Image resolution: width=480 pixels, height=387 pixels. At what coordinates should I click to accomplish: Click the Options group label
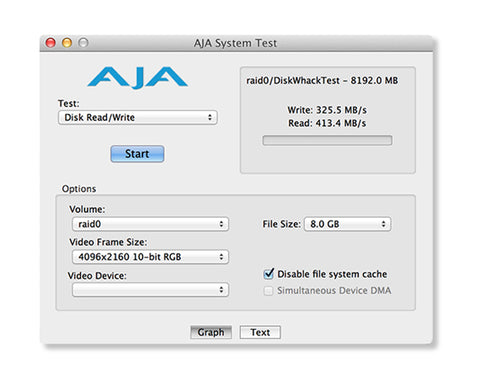[79, 189]
